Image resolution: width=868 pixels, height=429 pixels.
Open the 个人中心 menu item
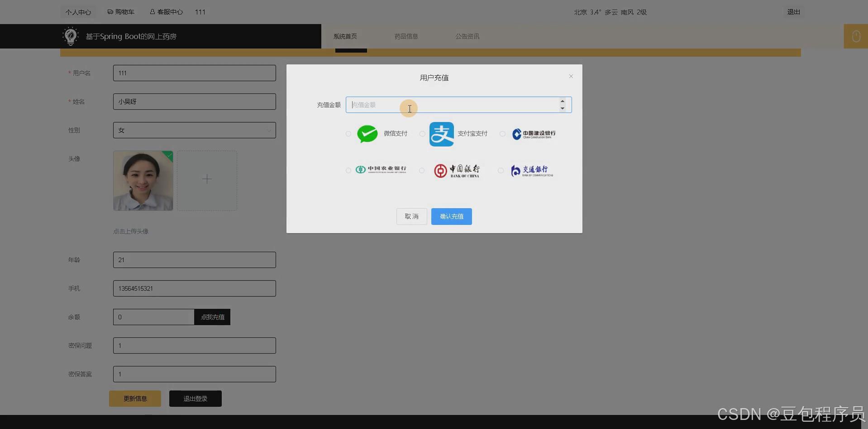click(78, 12)
